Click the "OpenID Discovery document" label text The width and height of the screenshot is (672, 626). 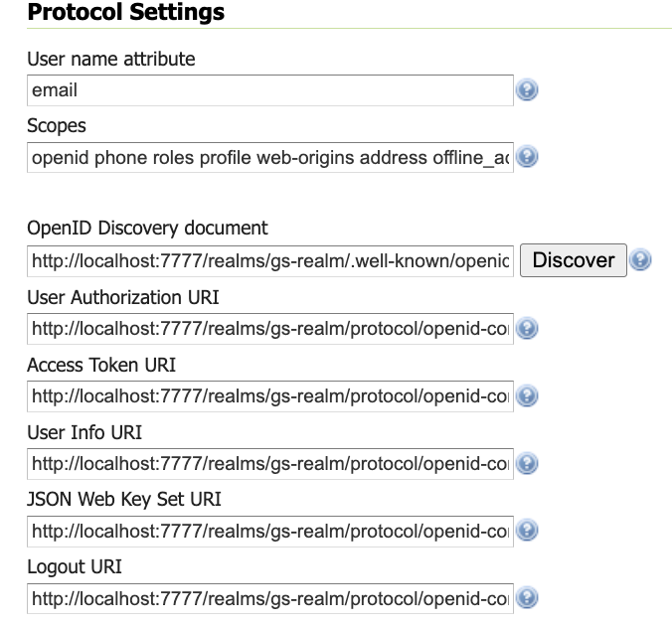[147, 228]
